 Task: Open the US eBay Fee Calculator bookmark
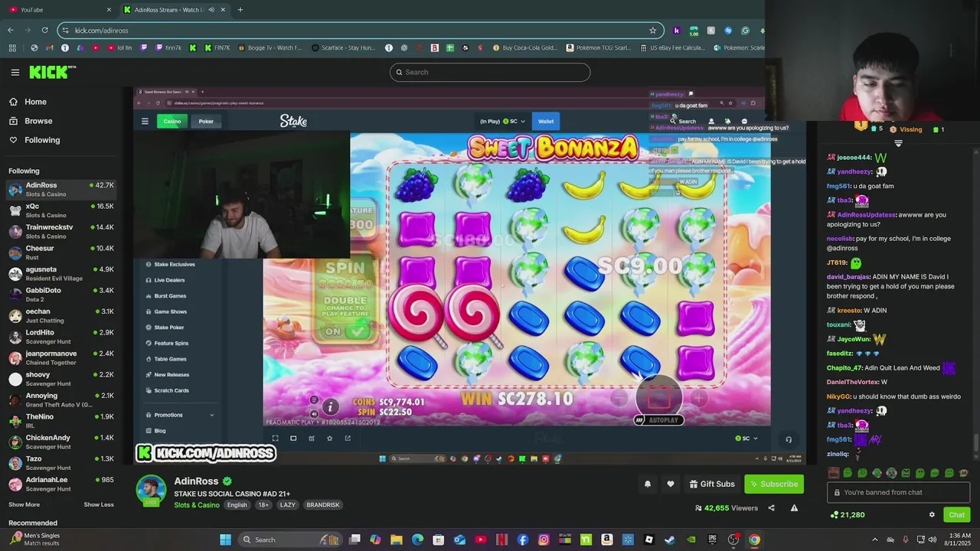[672, 47]
